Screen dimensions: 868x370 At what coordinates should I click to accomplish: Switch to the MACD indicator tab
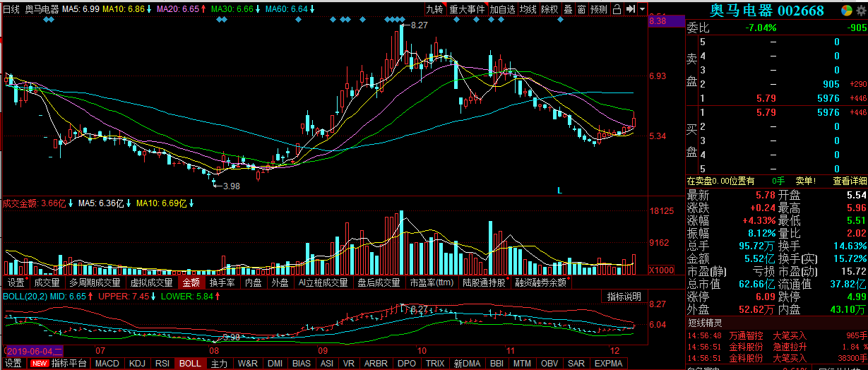pyautogui.click(x=107, y=364)
